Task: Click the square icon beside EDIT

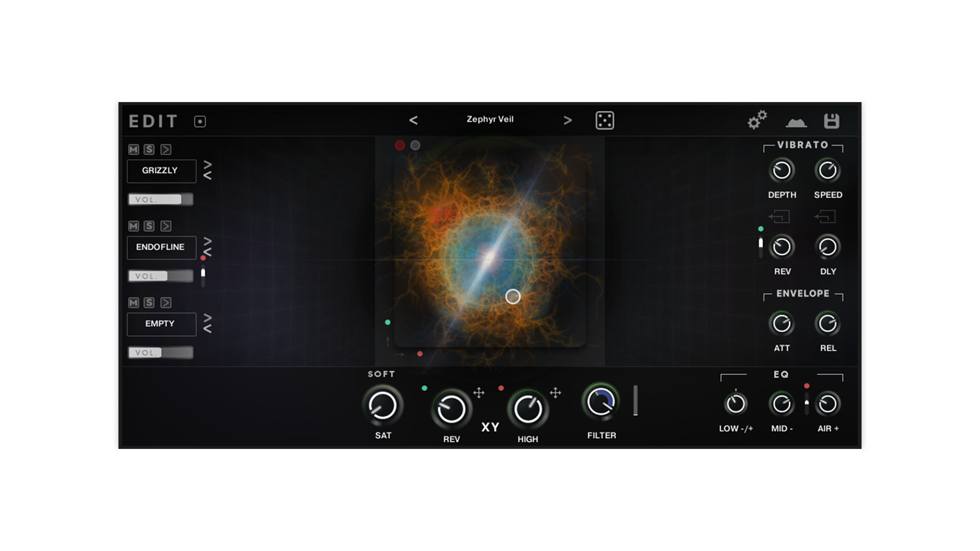Action: [x=200, y=121]
